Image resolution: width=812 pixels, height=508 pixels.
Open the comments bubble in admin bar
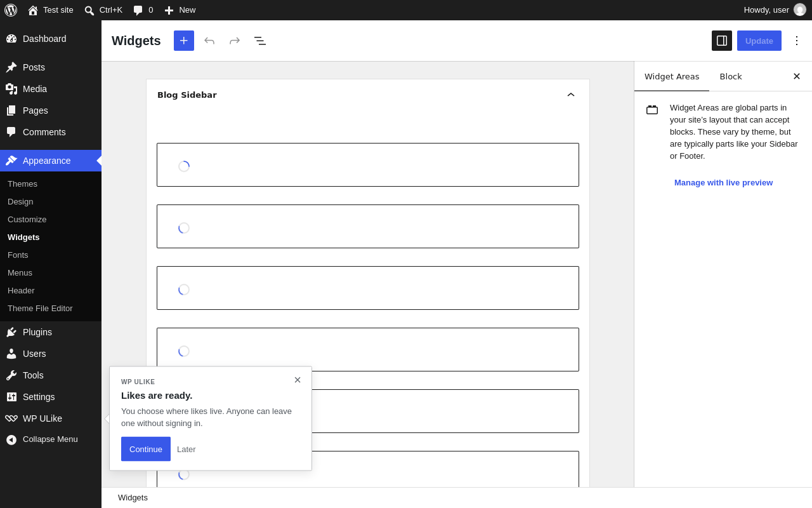tap(143, 10)
